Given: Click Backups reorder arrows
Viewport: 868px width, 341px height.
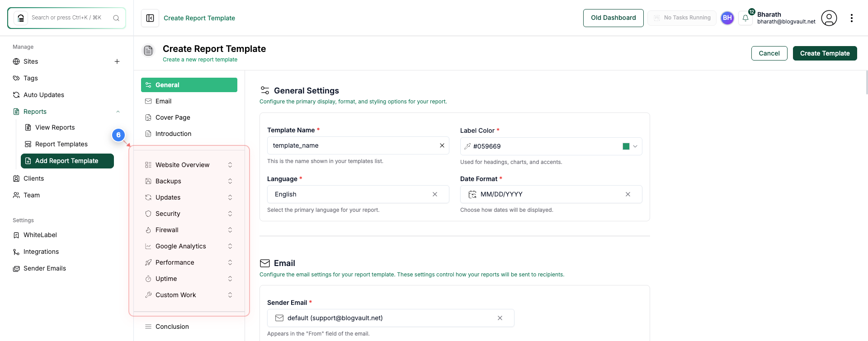Looking at the screenshot, I should point(230,181).
